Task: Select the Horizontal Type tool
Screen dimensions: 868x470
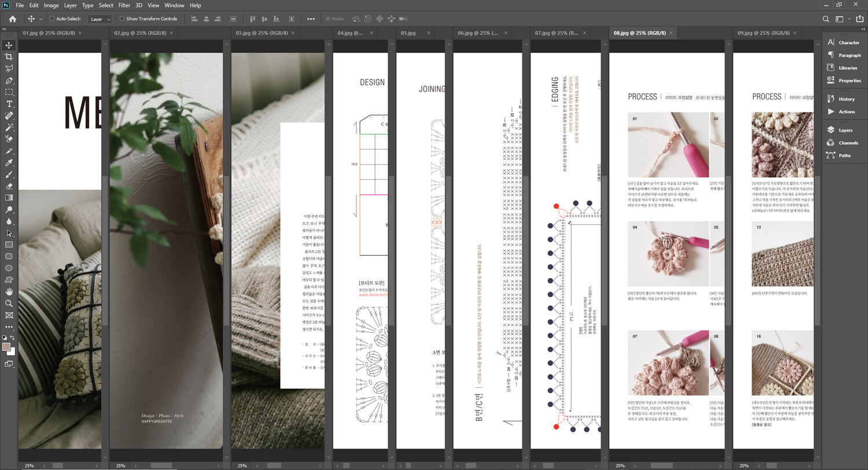Action: pos(9,104)
